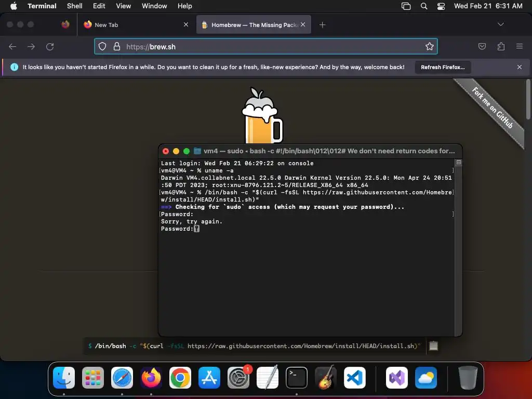Image resolution: width=532 pixels, height=399 pixels.
Task: Click the Terminal Password prompt cursor
Action: (196, 229)
